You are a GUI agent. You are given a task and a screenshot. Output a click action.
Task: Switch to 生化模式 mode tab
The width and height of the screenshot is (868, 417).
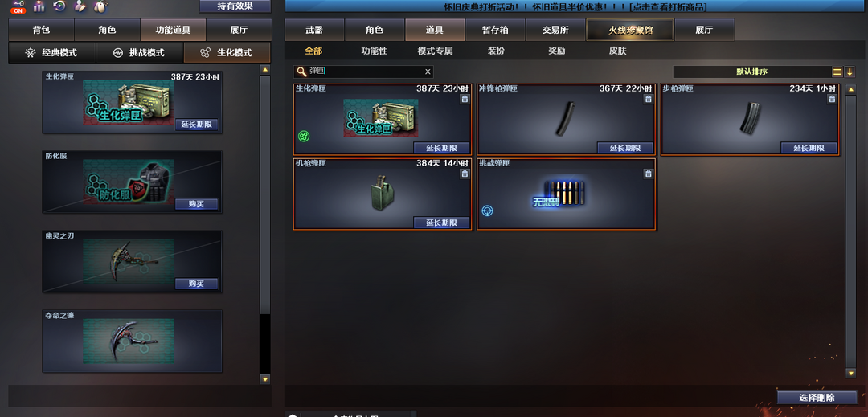point(227,52)
